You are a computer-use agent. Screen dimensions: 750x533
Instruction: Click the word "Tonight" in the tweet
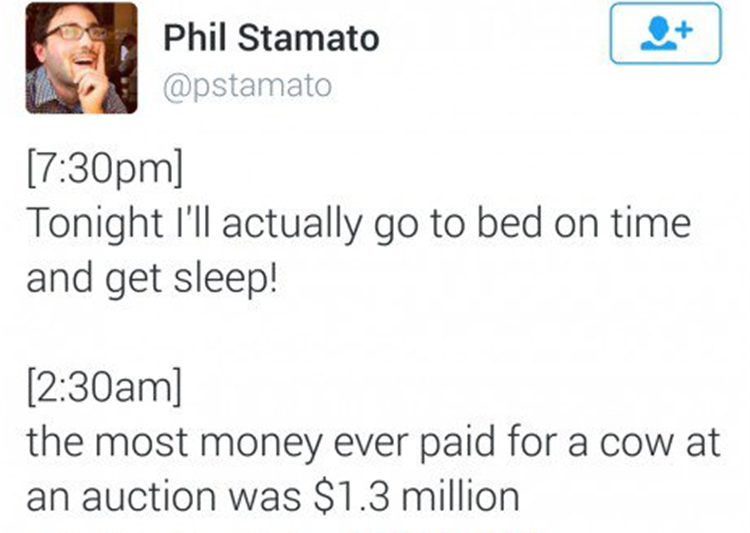tap(86, 223)
